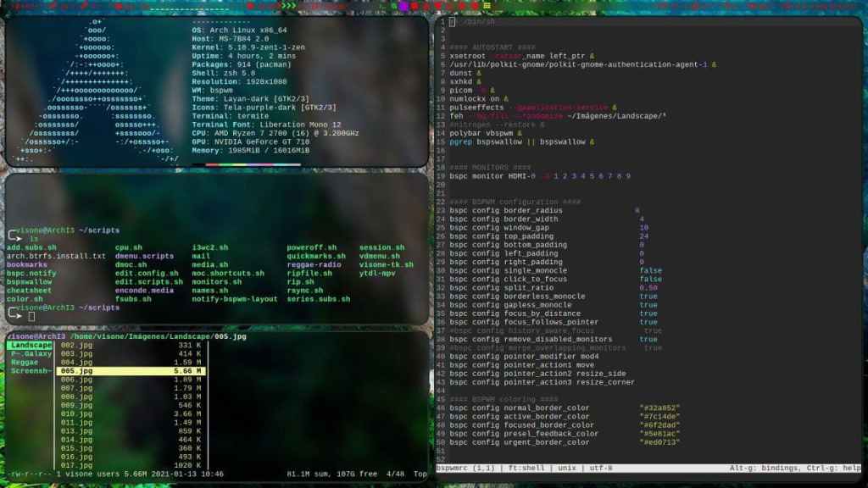
Task: Click the green triple-chevron arrows in top bar
Action: (290, 6)
